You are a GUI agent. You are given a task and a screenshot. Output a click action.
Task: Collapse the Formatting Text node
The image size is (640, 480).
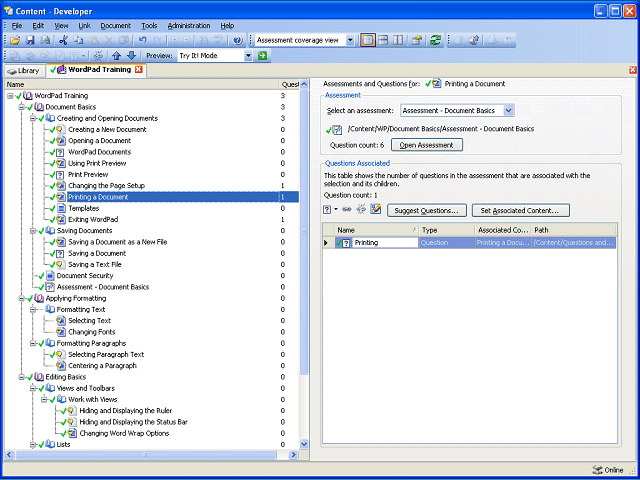pos(33,310)
